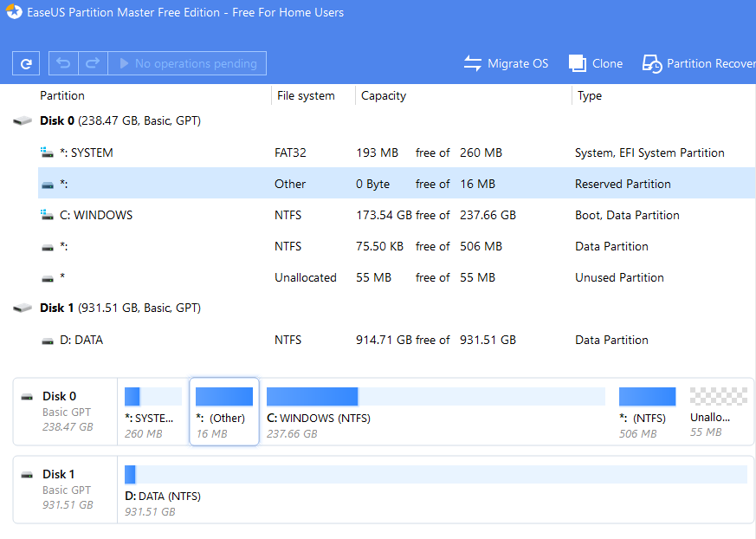
Task: Click the Disk 1 drive icon in list
Action: pos(23,308)
